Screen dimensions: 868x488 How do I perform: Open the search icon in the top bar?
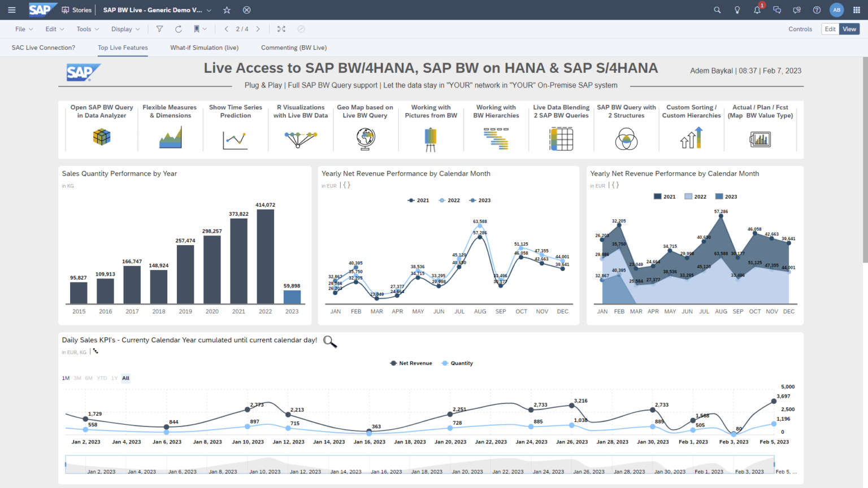pyautogui.click(x=717, y=10)
